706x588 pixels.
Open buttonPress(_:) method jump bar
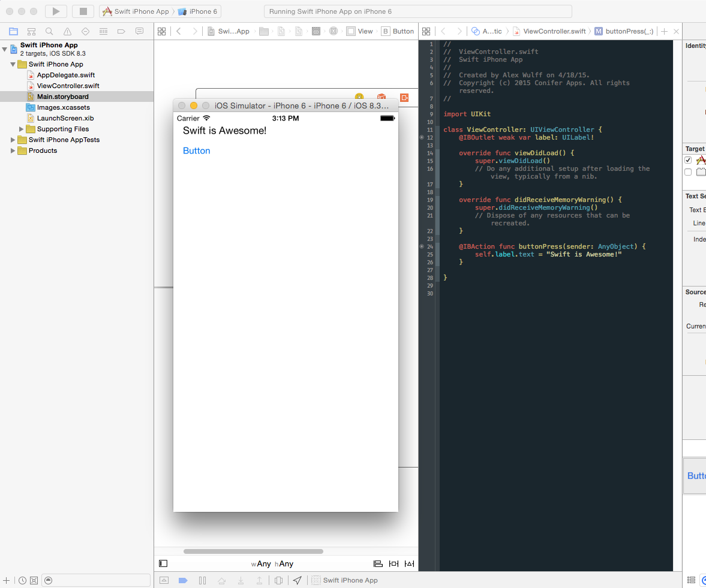coord(624,32)
